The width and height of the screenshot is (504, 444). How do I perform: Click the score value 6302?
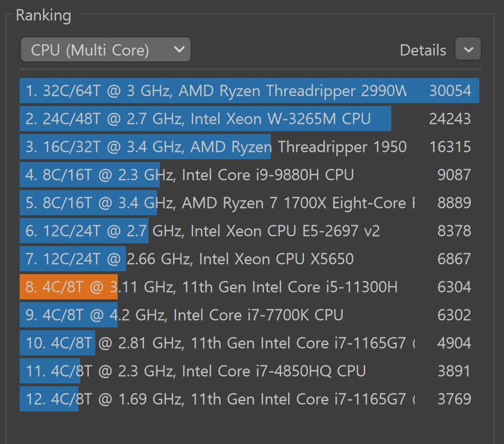[x=454, y=315]
